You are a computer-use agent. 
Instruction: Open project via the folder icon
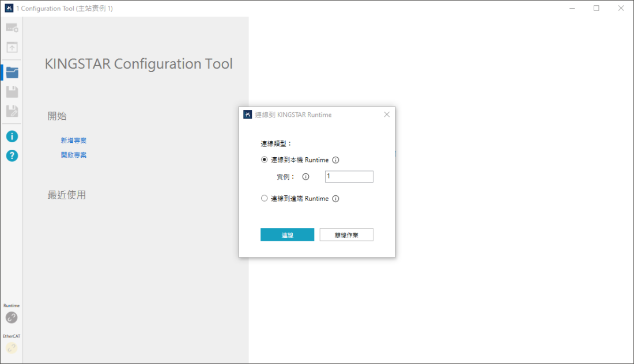(x=12, y=73)
